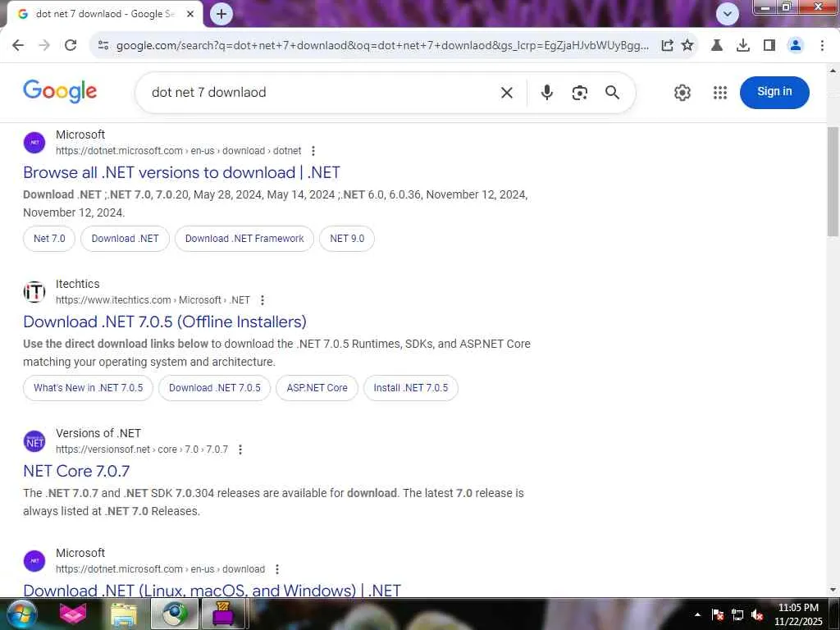
Task: Open three-dot options for last Microsoft result
Action: 277,569
